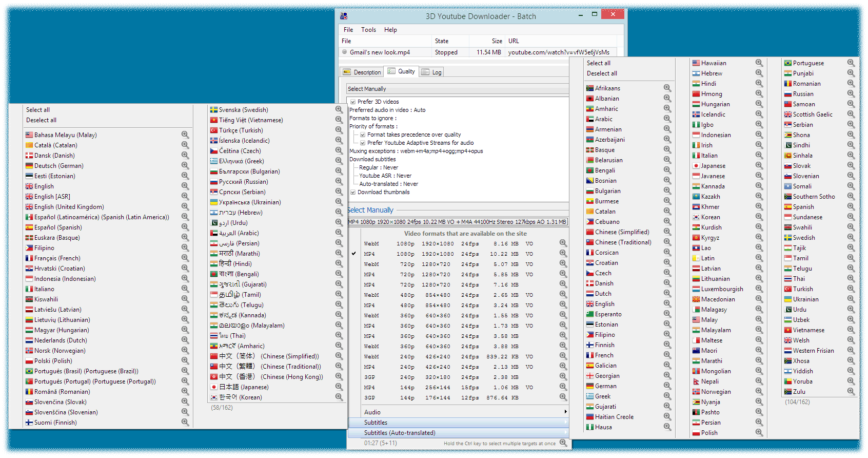868x458 pixels.
Task: Expand the Subtitles (Auto-translated) submenu
Action: 459,433
